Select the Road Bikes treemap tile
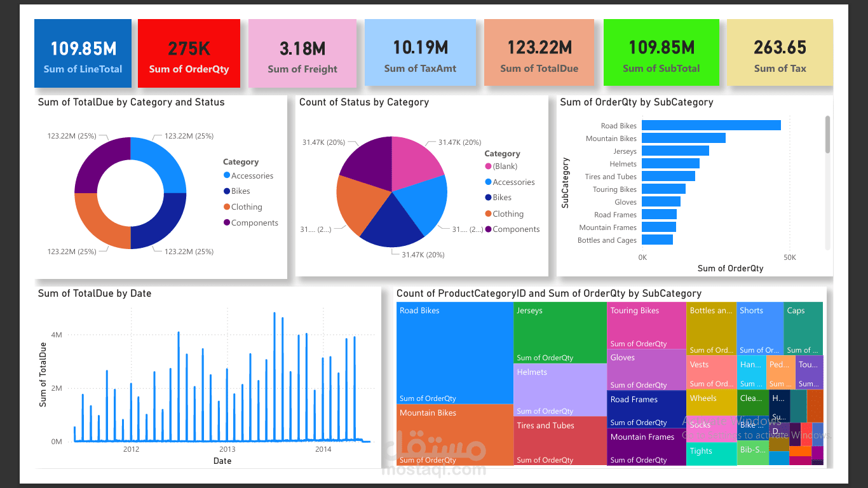 455,353
